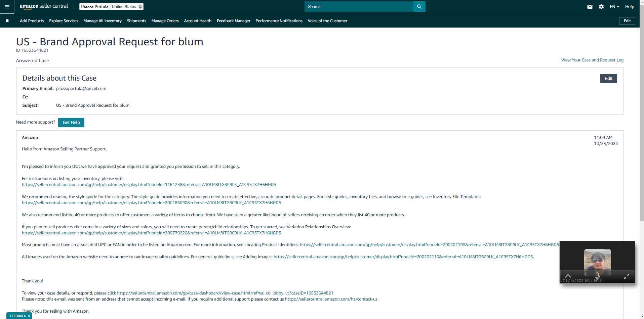Screen dimensions: 644x319
Task: Open Voice of the Customer
Action: (327, 21)
